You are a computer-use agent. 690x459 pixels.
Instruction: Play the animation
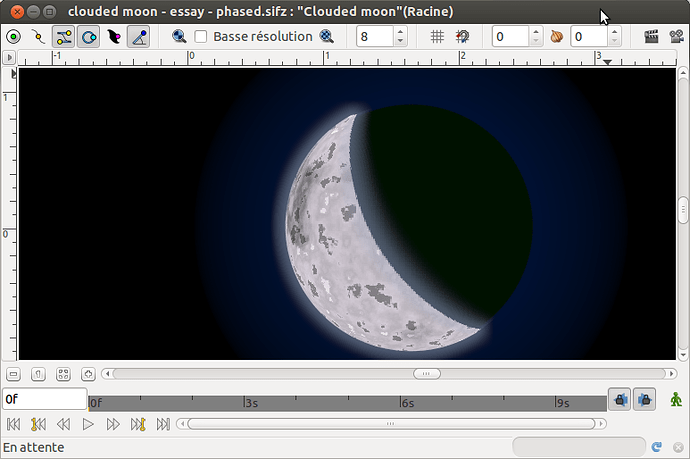[x=88, y=424]
